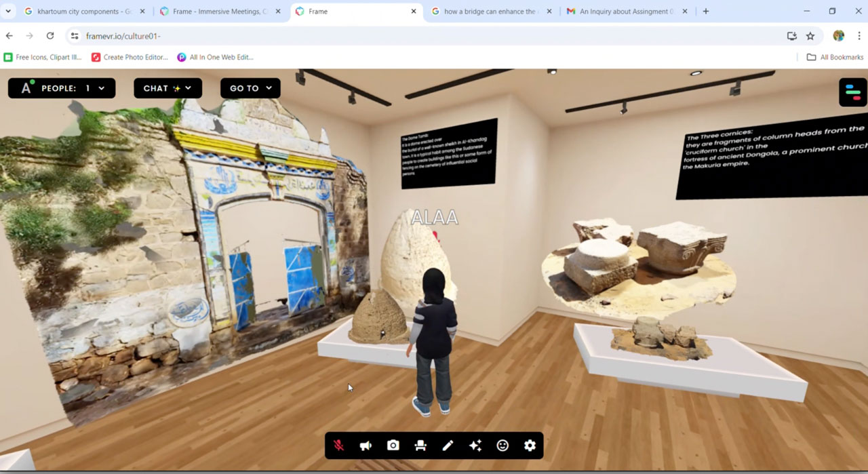Select the pencil edit tool
Image resolution: width=868 pixels, height=474 pixels.
[x=448, y=446]
